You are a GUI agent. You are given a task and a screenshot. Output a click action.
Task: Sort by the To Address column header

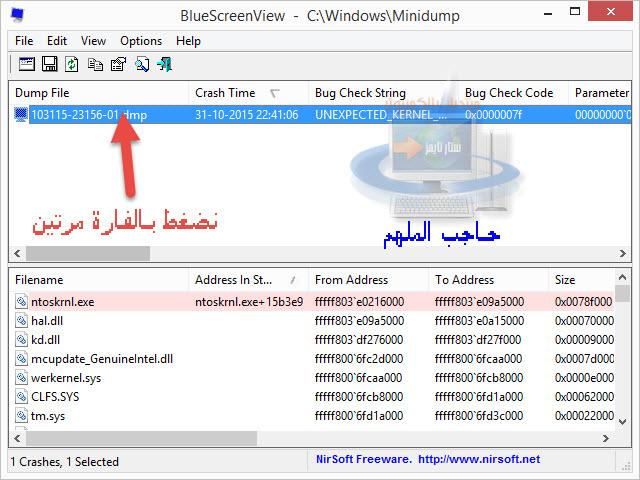pos(489,280)
